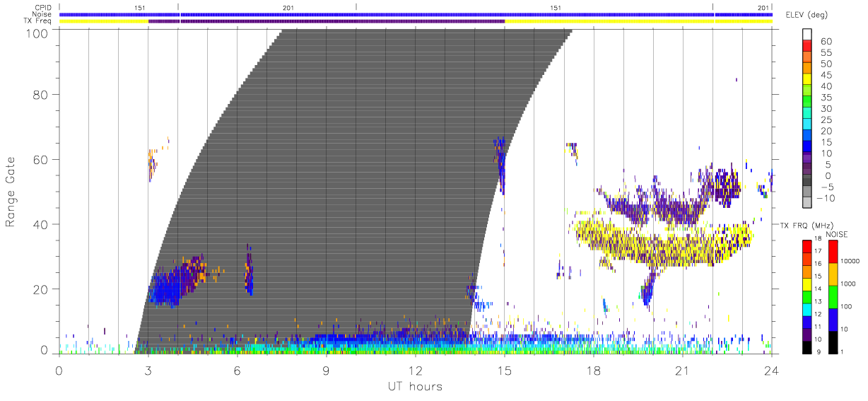Viewport: 868px width, 401px height.
Task: Click the x-axis tick label '21'
Action: 682,369
